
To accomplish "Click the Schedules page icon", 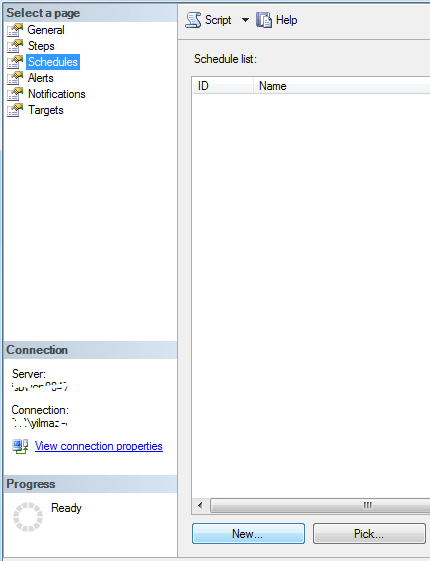I will [15, 62].
